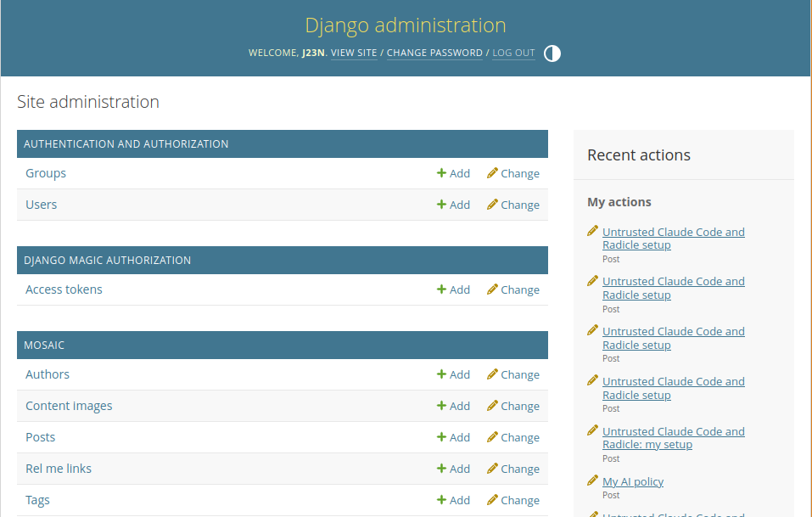The width and height of the screenshot is (812, 517).
Task: Add a new Access token
Action: pos(453,289)
